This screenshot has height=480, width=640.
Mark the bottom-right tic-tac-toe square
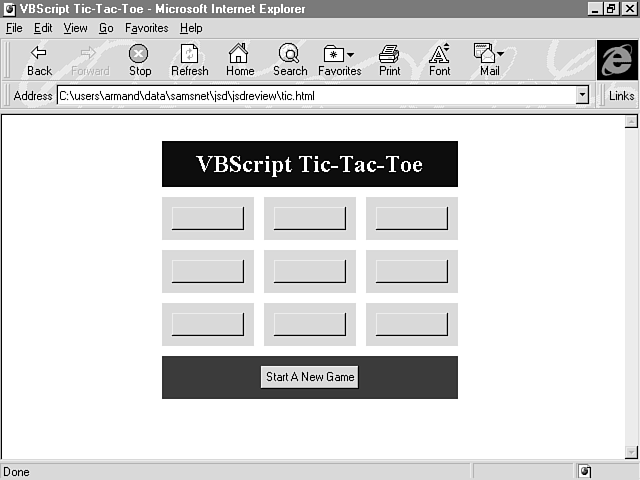[x=411, y=324]
